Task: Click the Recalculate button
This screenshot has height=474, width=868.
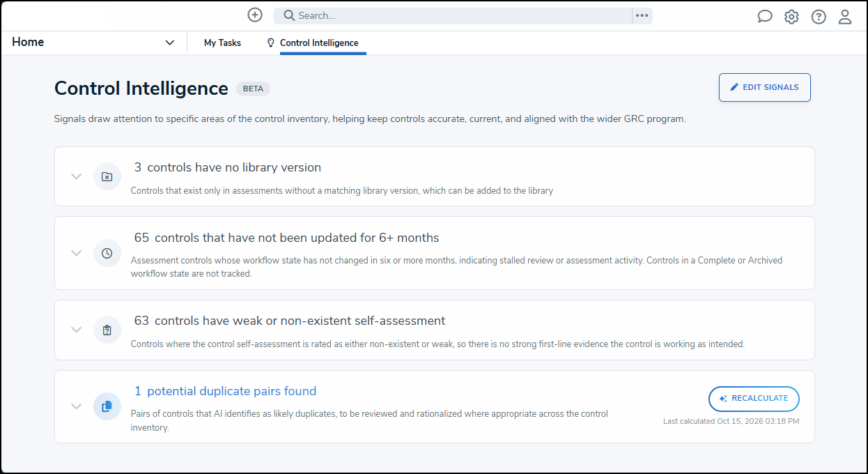Action: tap(754, 399)
